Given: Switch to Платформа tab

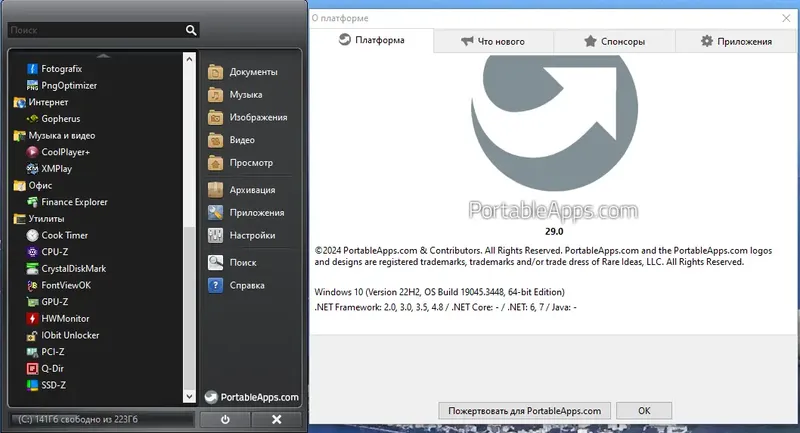Looking at the screenshot, I should (372, 40).
